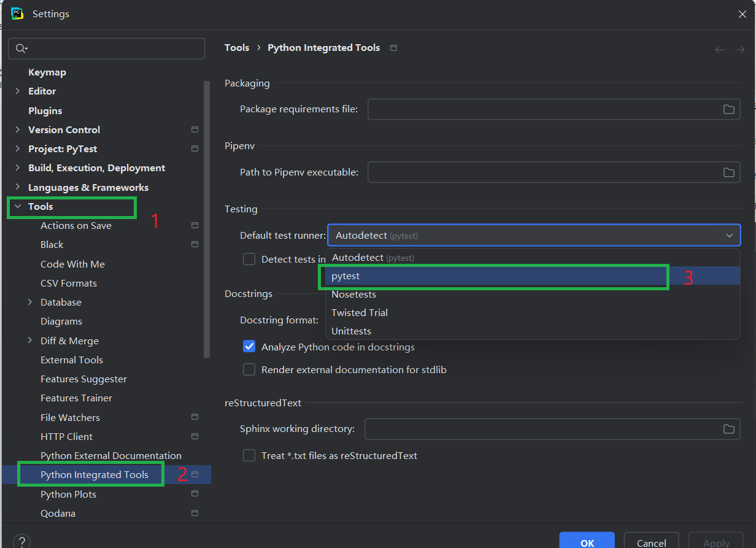The width and height of the screenshot is (756, 548).
Task: Expand Languages & Frameworks node
Action: pyautogui.click(x=18, y=187)
